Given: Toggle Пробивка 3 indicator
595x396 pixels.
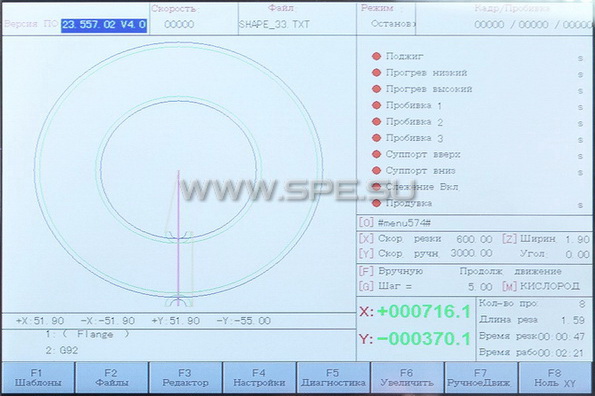Looking at the screenshot, I should click(376, 138).
